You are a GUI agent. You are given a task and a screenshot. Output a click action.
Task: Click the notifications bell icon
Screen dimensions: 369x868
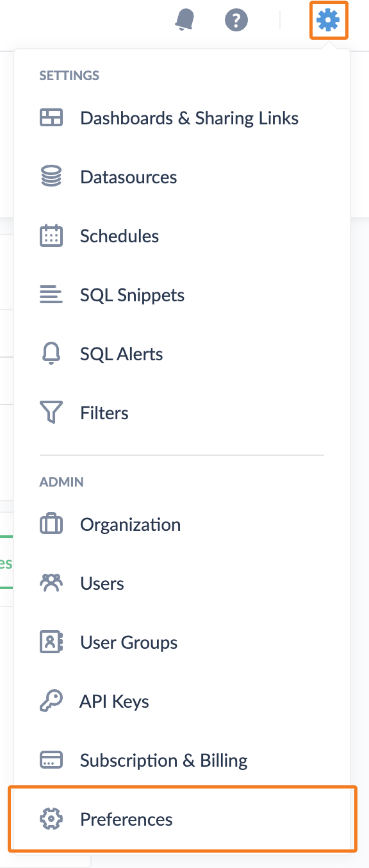pos(184,21)
